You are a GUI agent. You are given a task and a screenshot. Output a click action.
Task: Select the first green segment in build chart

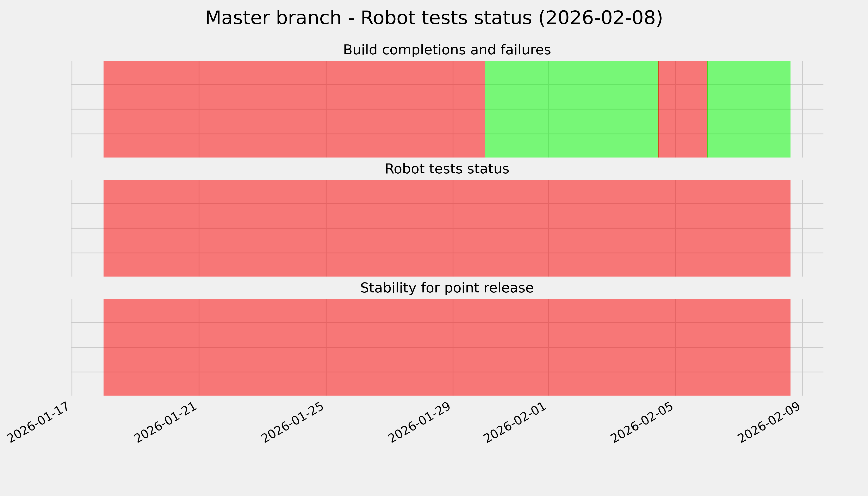coord(571,109)
